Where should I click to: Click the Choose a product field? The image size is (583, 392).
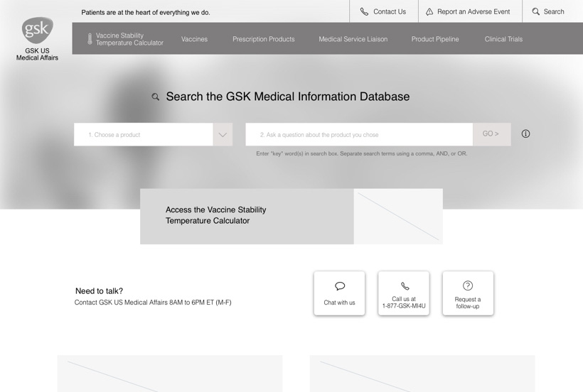[144, 134]
